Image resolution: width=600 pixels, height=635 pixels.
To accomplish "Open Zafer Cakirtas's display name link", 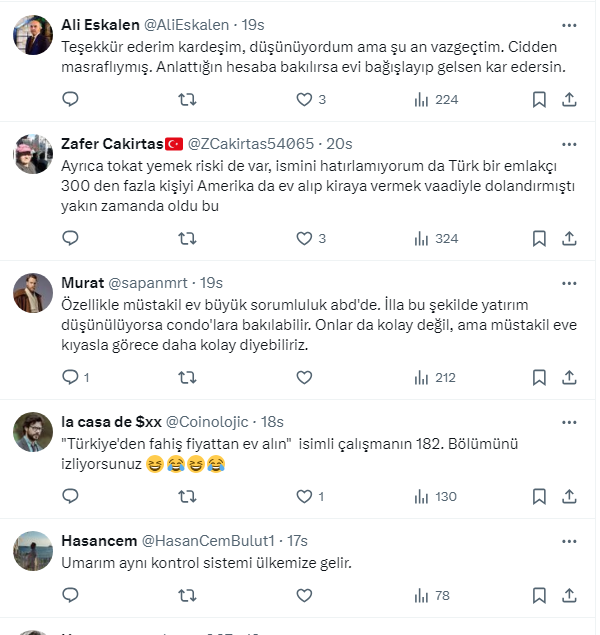I will coord(111,144).
